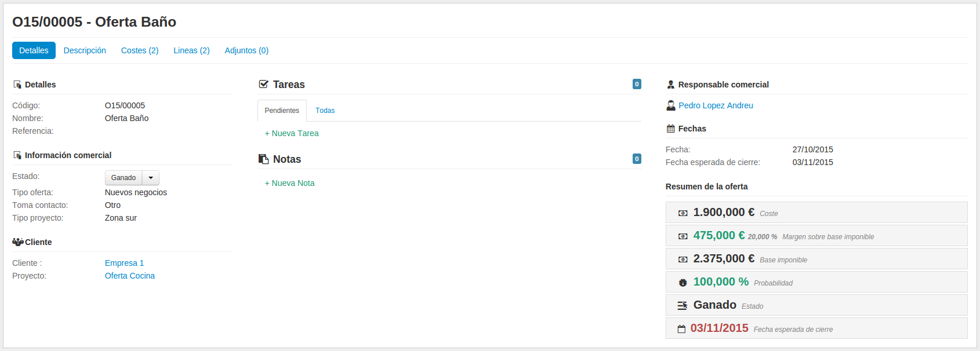The width and height of the screenshot is (980, 351).
Task: Select the Pendientes tasks tab
Action: [x=282, y=111]
